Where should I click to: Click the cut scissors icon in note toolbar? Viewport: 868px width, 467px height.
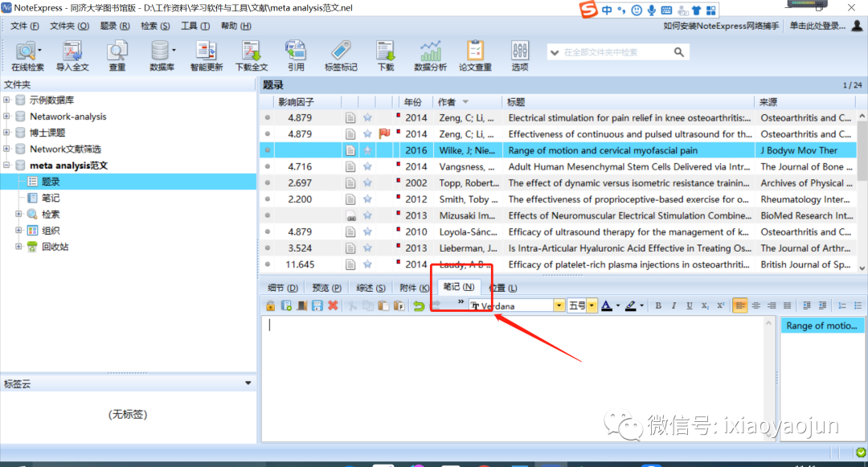point(352,305)
